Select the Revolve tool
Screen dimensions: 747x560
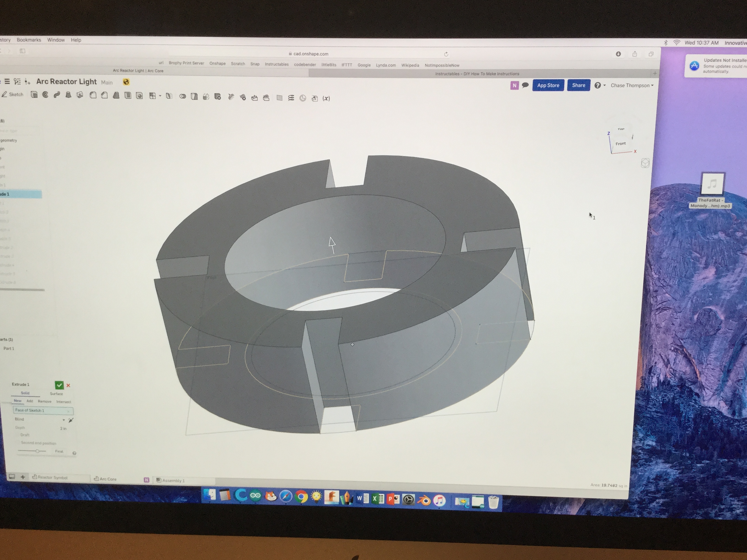click(x=45, y=95)
